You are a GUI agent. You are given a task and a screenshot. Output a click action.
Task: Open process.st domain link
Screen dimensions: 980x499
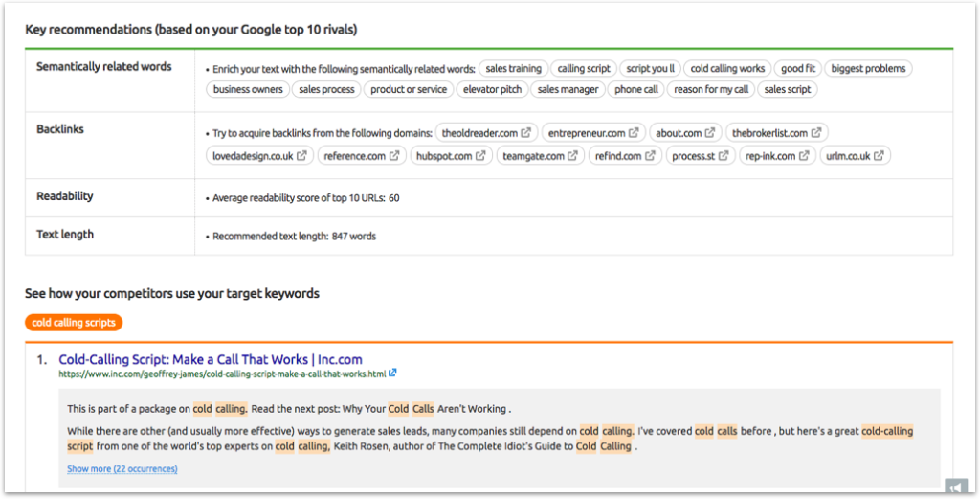click(693, 156)
